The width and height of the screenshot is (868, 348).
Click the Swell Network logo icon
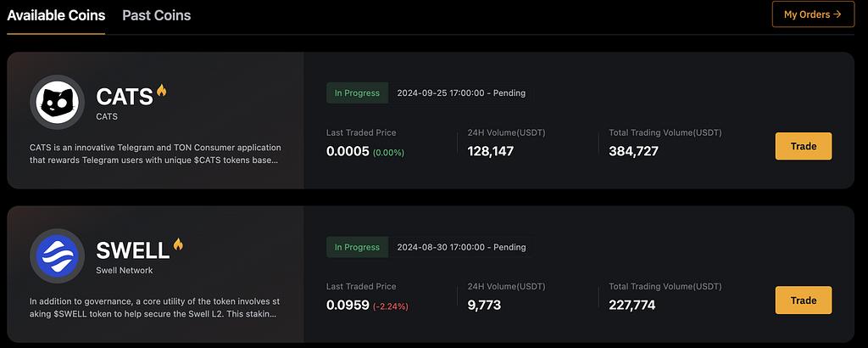pyautogui.click(x=57, y=255)
